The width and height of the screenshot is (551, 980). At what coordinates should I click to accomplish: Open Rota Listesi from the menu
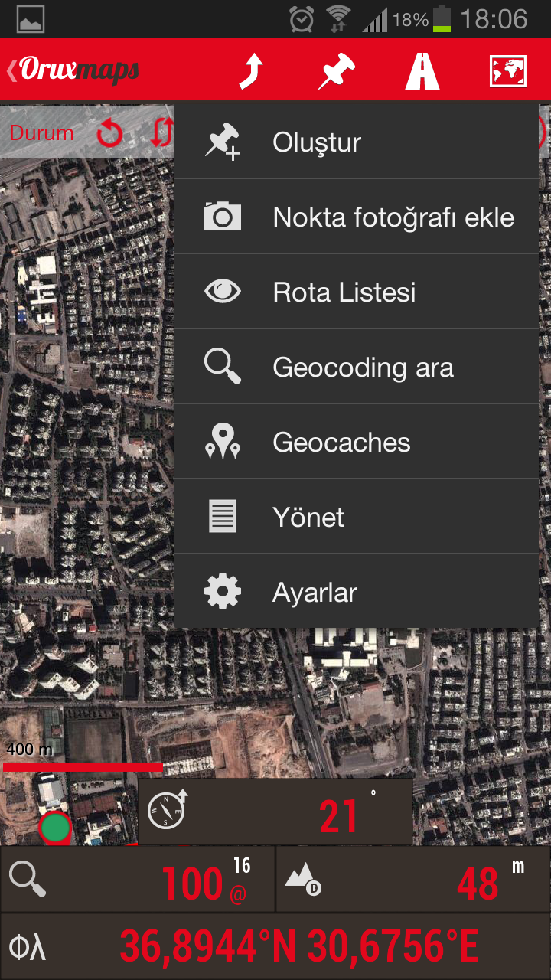click(356, 292)
